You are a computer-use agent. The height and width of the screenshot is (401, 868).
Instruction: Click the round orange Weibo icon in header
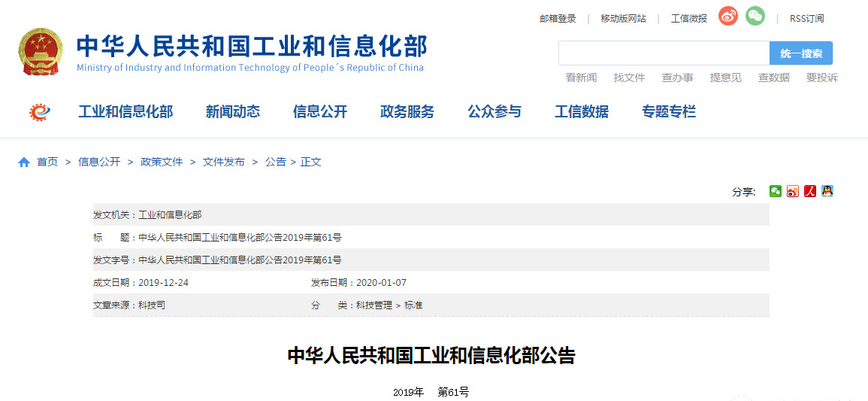tap(727, 16)
